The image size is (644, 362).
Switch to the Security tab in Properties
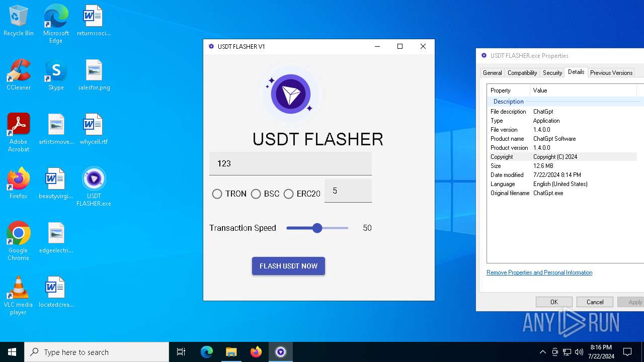click(552, 73)
